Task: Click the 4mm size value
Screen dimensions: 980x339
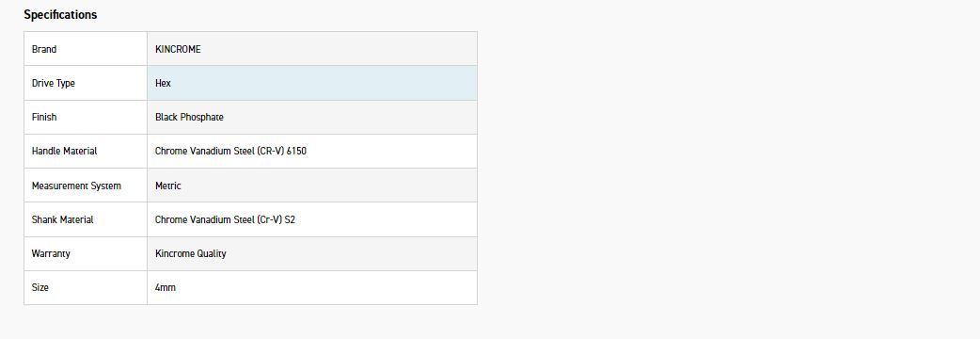Action: 166,288
